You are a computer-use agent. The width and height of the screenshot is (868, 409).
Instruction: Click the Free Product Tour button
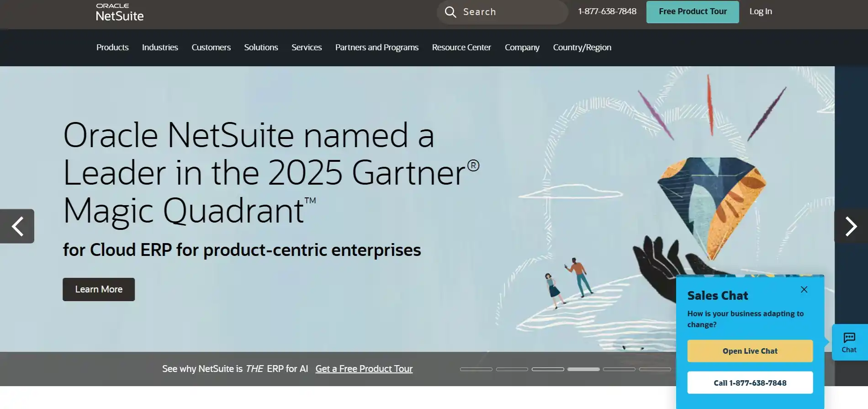(693, 11)
